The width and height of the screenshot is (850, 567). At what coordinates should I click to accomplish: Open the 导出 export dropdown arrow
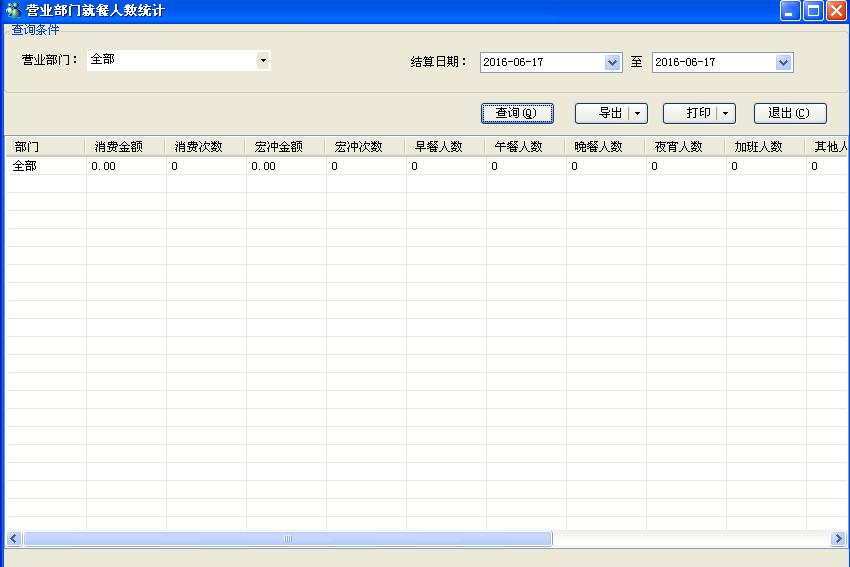tap(638, 114)
